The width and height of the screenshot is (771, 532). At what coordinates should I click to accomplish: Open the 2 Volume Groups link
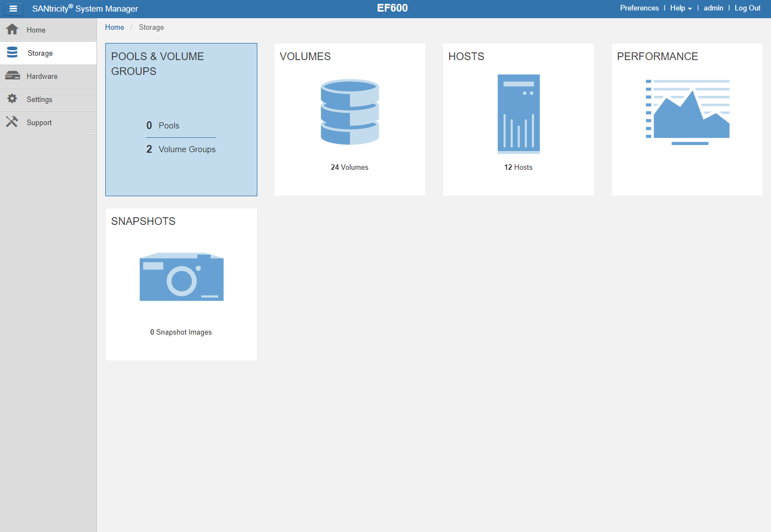tap(181, 149)
